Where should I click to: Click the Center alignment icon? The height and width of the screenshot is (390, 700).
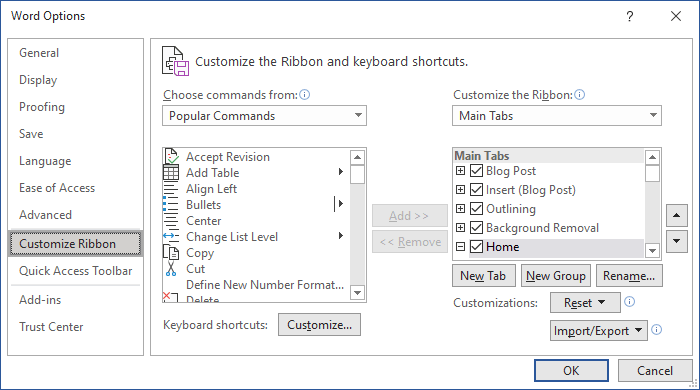[171, 221]
